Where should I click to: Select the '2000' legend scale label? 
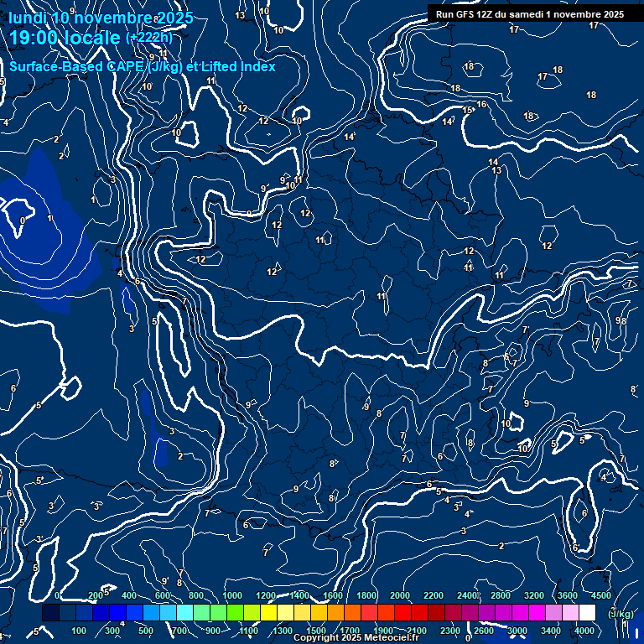point(400,595)
